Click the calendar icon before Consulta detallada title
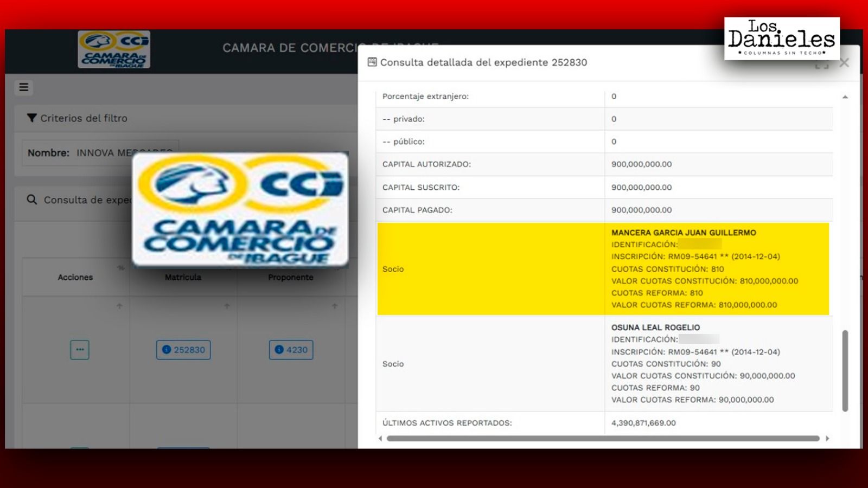 [x=372, y=62]
